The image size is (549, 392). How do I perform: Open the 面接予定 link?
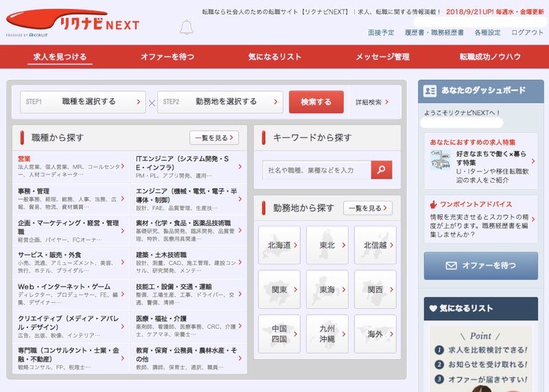click(x=381, y=32)
